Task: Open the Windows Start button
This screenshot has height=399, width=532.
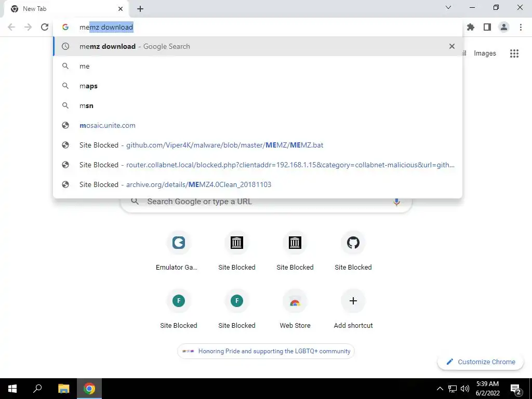Action: click(x=12, y=389)
